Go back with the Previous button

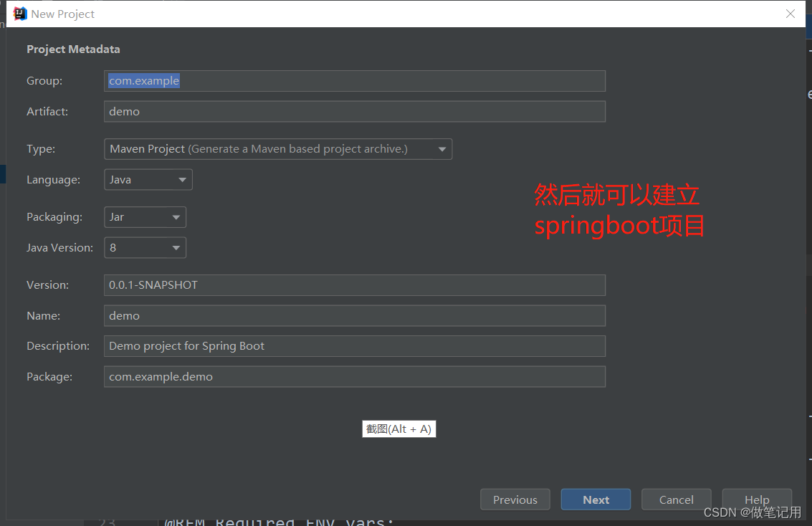[515, 499]
